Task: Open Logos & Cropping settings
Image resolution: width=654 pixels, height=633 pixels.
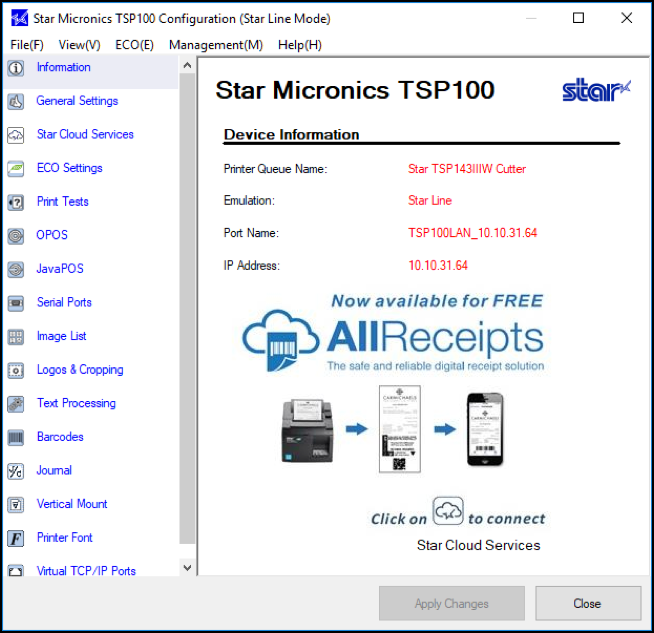Action: (x=80, y=369)
